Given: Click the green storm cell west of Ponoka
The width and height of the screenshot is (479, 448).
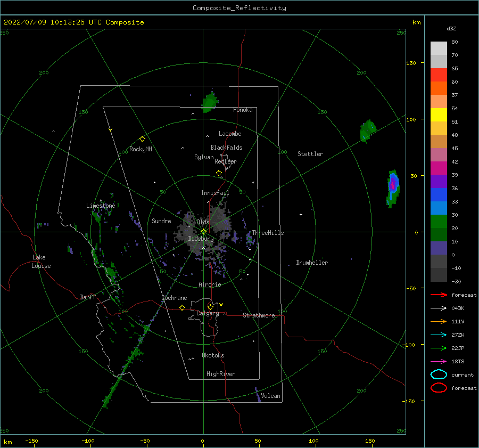Looking at the screenshot, I should click(210, 102).
